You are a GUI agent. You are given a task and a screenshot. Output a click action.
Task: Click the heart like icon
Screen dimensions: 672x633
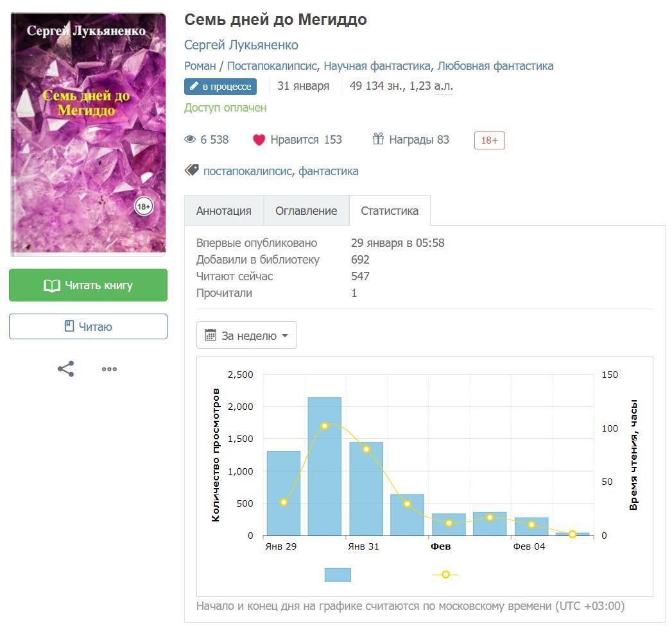click(x=259, y=140)
